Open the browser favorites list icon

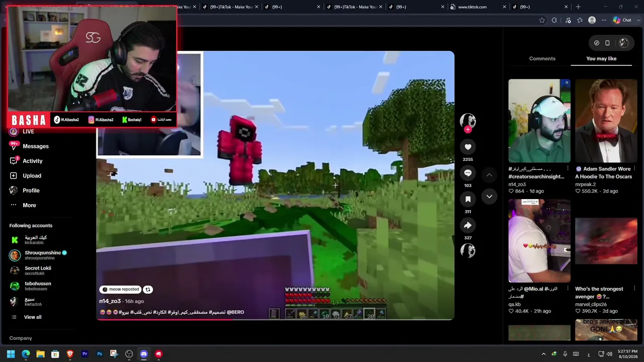(x=580, y=20)
